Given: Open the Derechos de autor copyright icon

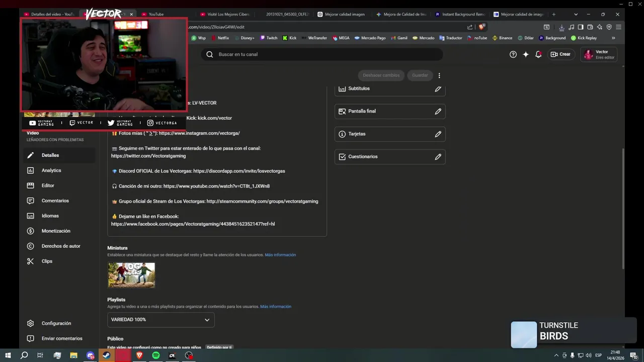Looking at the screenshot, I should pos(31,246).
